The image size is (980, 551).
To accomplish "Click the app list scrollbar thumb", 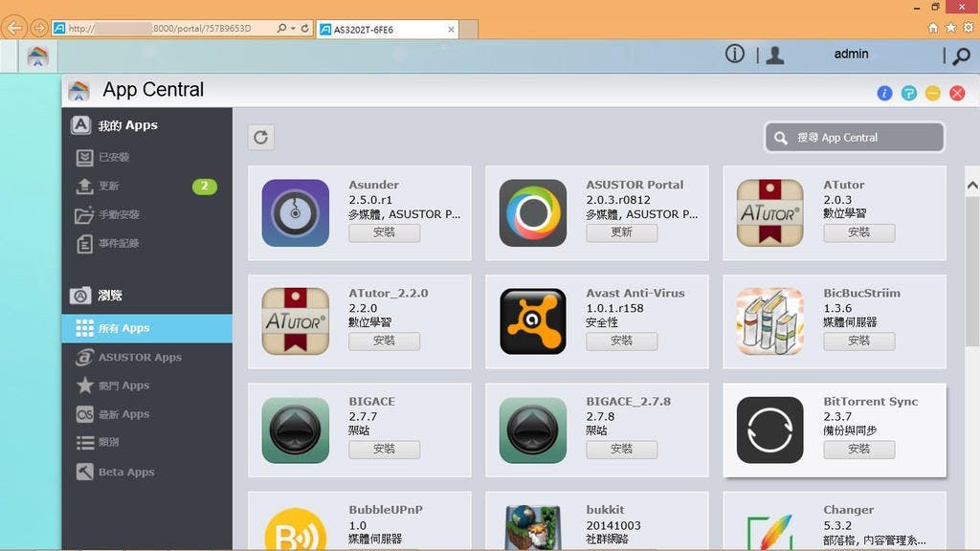I will click(972, 272).
